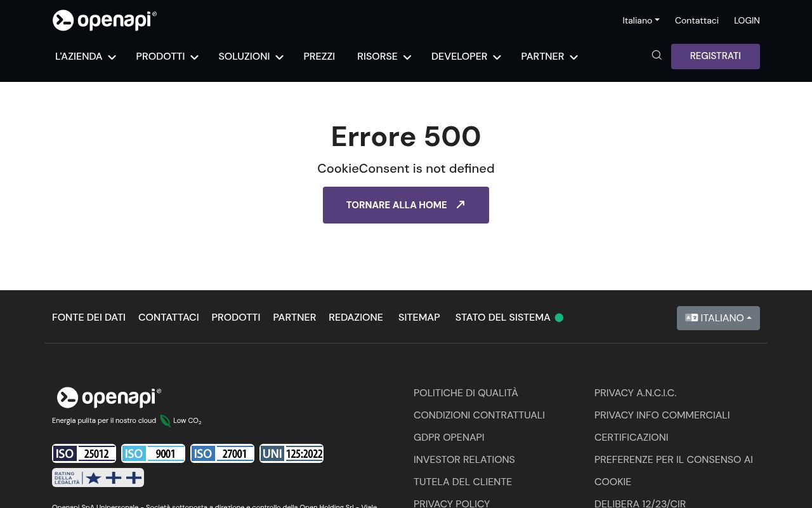Expand the SOLUZIONI menu
This screenshot has width=812, height=508.
click(251, 57)
